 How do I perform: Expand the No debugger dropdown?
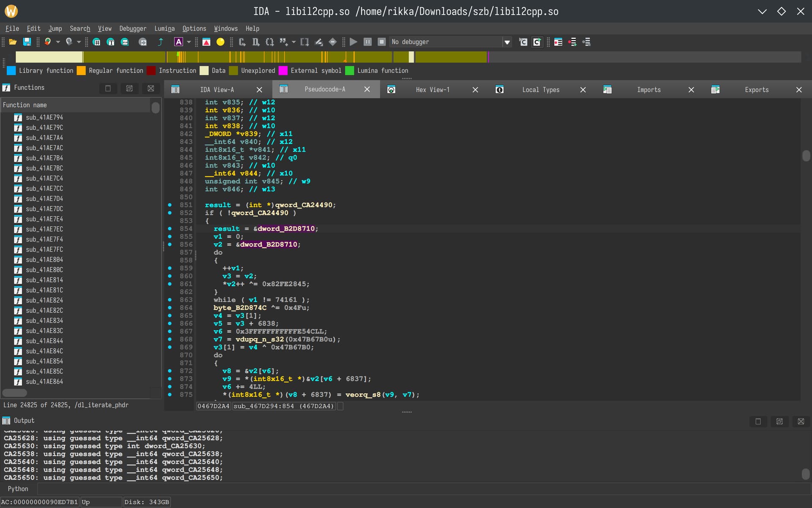tap(507, 42)
